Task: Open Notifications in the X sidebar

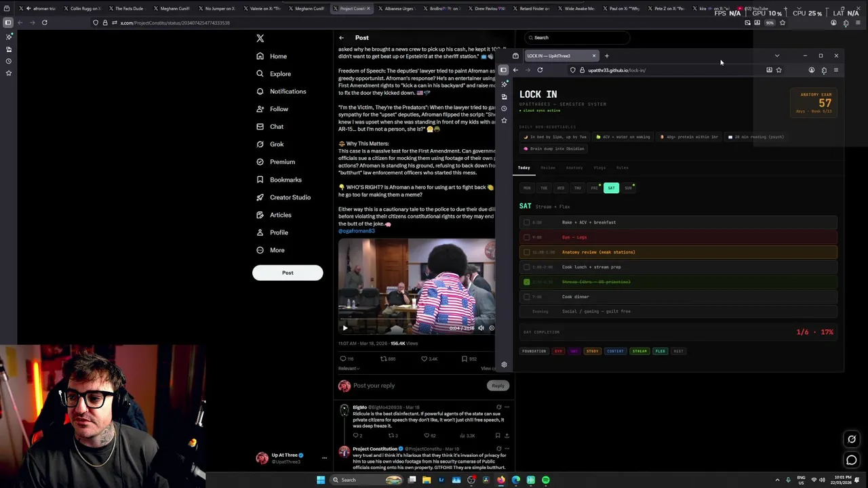Action: (x=281, y=91)
